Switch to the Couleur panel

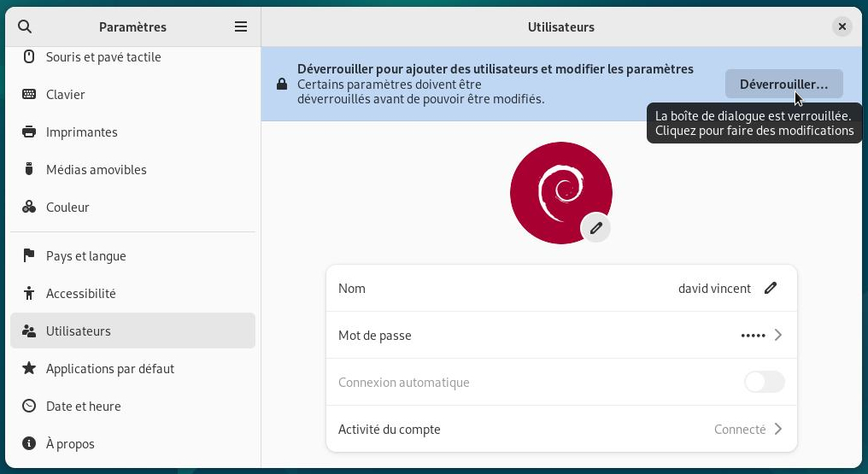pyautogui.click(x=133, y=207)
